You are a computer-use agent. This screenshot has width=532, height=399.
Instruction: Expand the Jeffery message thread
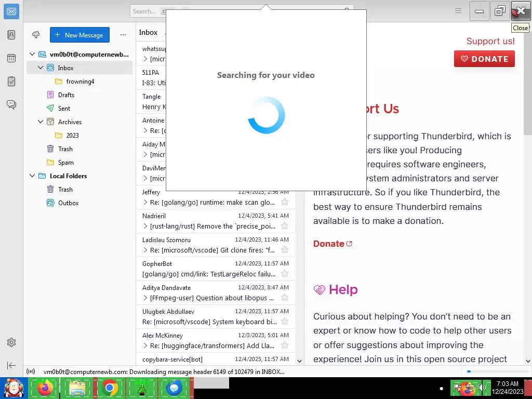click(145, 202)
